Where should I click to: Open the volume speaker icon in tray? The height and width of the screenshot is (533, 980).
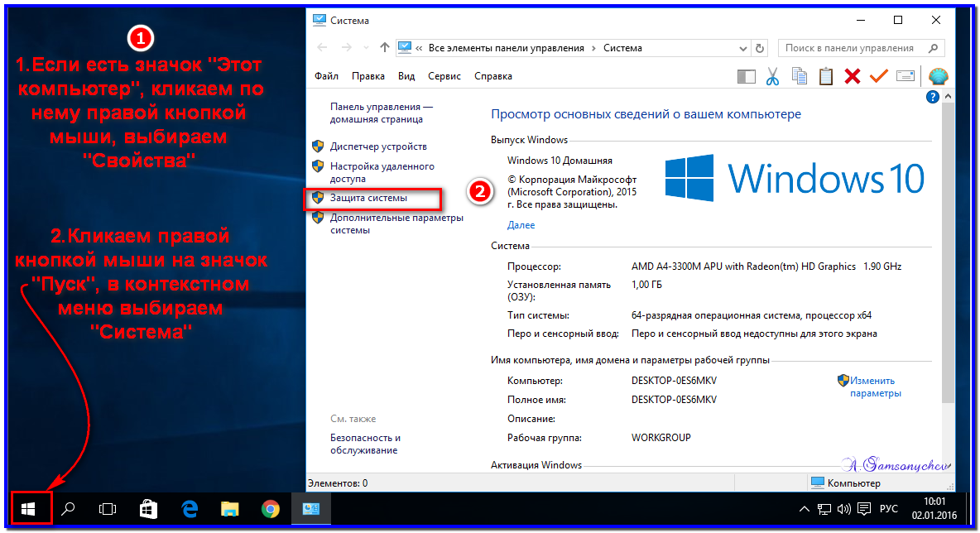(x=843, y=509)
